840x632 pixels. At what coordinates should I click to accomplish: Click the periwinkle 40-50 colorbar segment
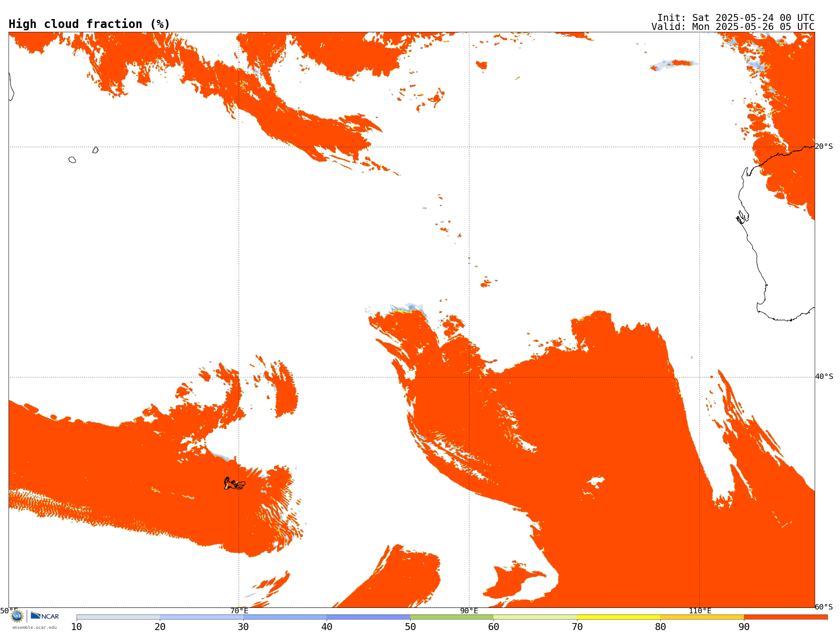click(368, 617)
